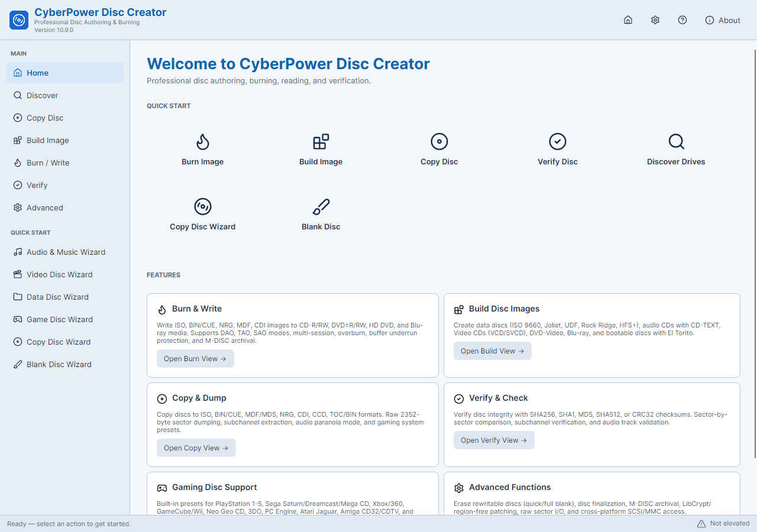The image size is (757, 532).
Task: Launch Blank Disc Wizard from sidebar
Action: pyautogui.click(x=65, y=364)
